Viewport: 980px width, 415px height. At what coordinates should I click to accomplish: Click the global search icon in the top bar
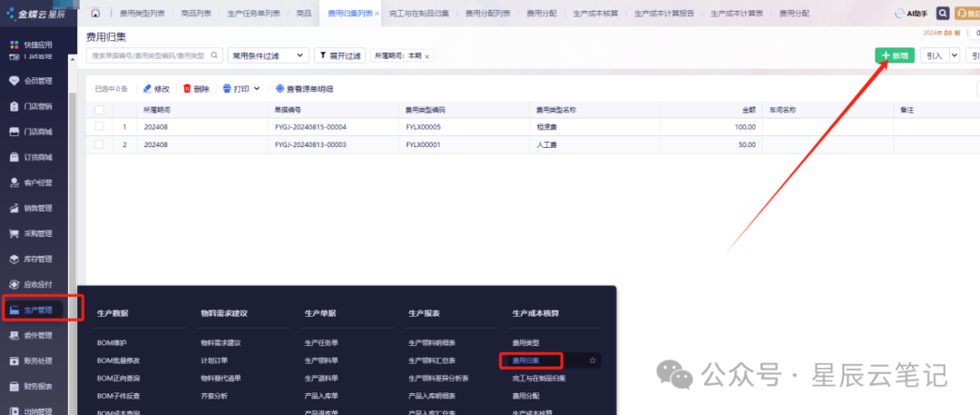(943, 13)
